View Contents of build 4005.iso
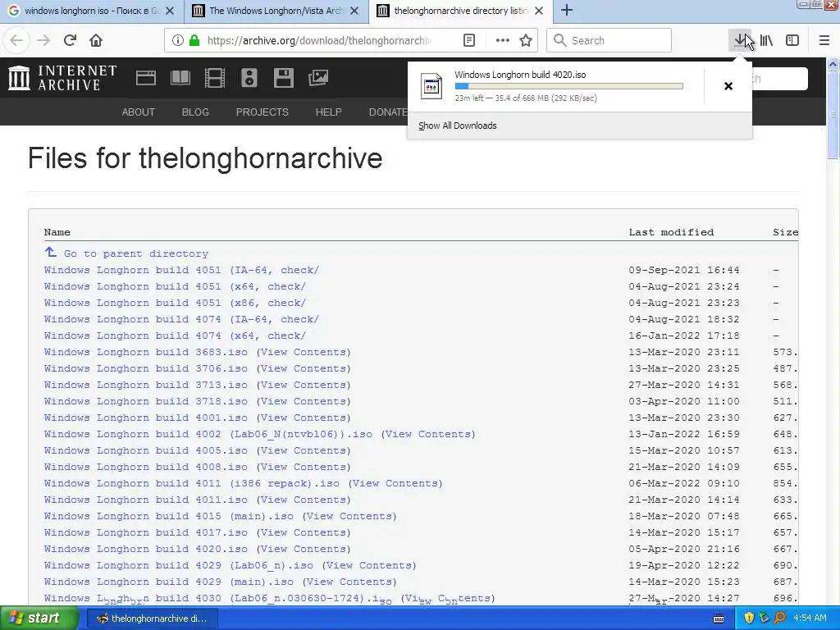The width and height of the screenshot is (840, 630). (x=304, y=450)
